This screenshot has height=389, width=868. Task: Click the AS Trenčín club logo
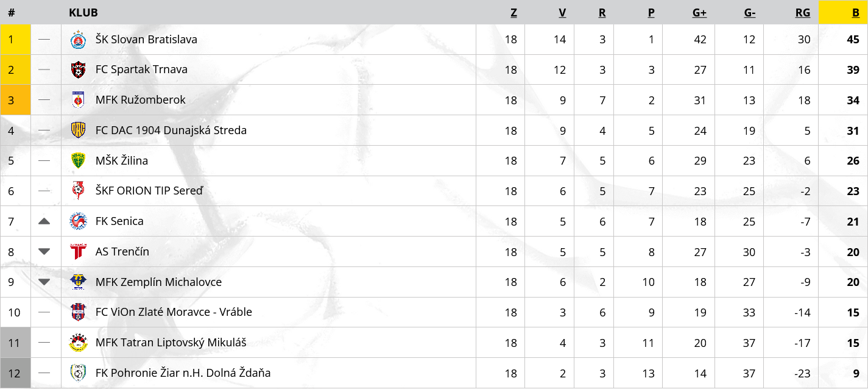click(x=78, y=252)
